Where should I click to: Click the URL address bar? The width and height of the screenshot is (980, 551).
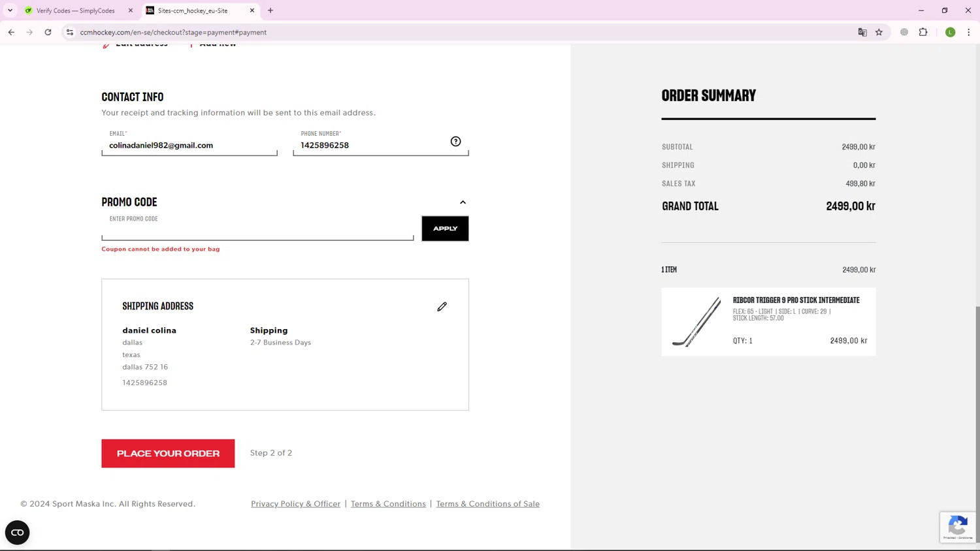(x=457, y=32)
